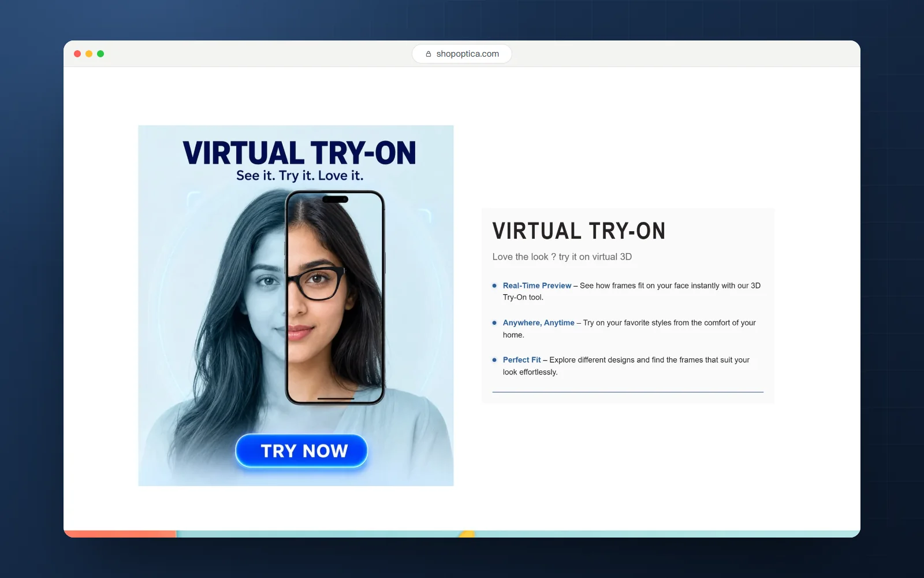Minimize window using yellow button

89,54
